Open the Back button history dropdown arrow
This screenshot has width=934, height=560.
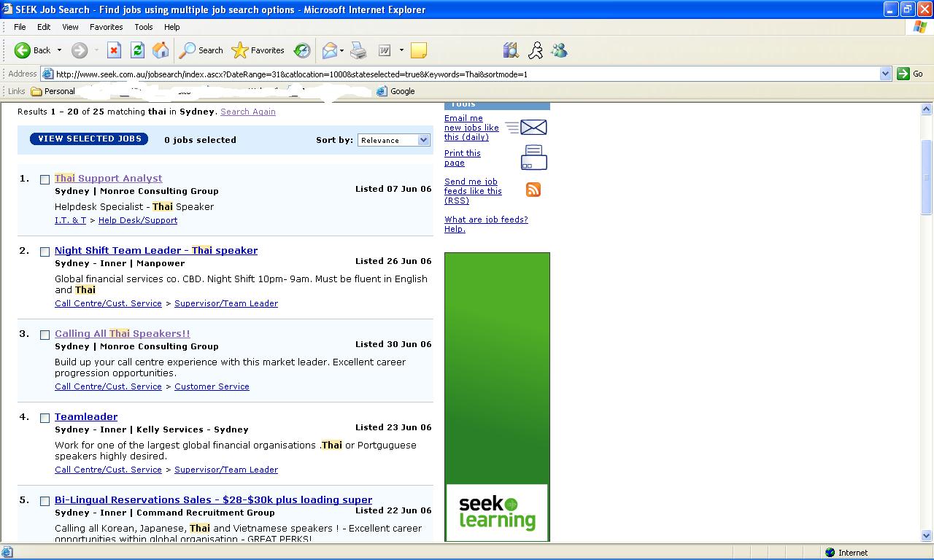coord(59,50)
